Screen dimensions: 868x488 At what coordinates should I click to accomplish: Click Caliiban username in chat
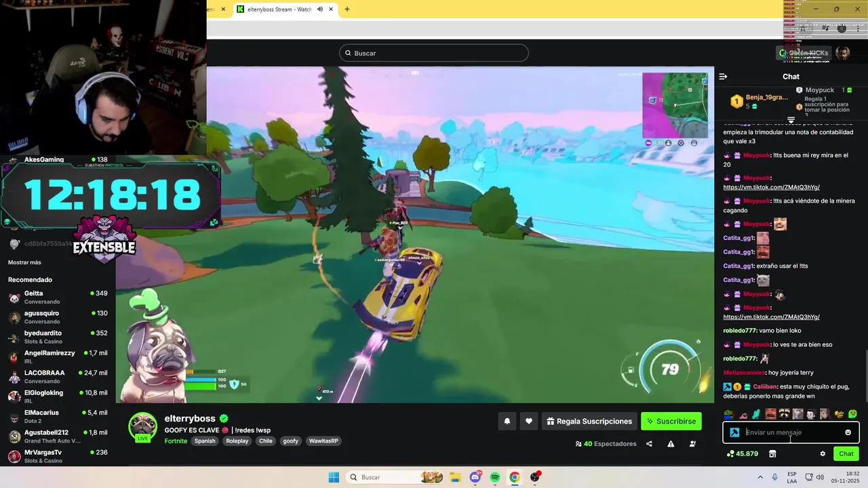[764, 386]
